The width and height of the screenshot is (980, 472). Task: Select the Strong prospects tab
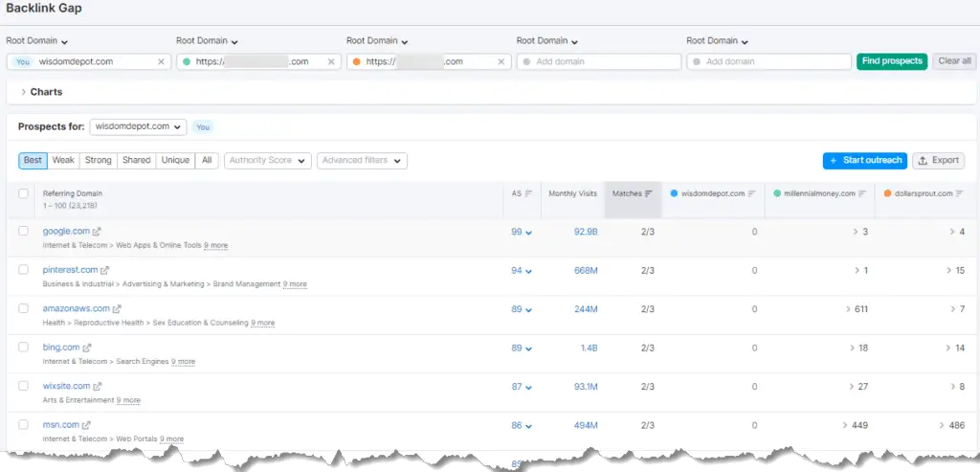pos(99,161)
